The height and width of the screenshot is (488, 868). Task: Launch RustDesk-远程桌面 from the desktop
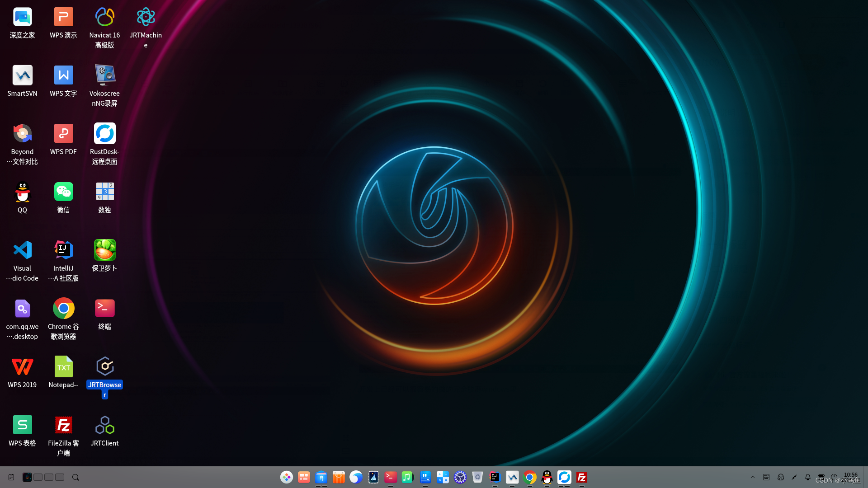click(104, 144)
